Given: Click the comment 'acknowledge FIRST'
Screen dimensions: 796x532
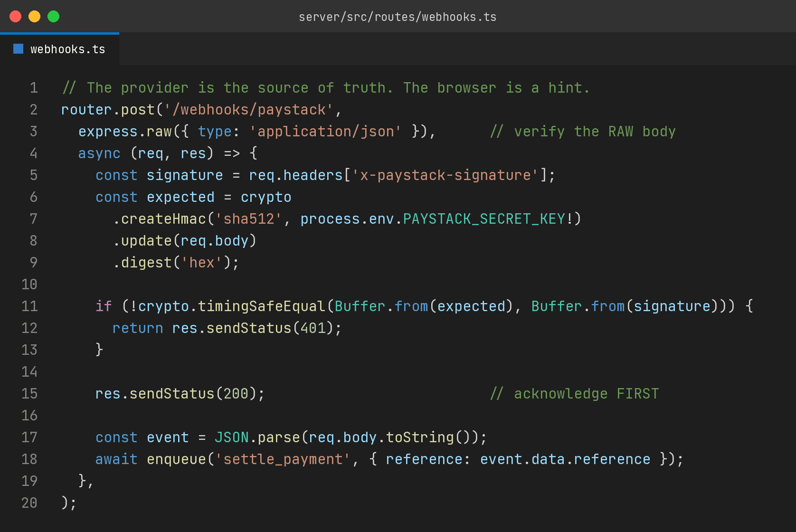Looking at the screenshot, I should click(587, 394).
